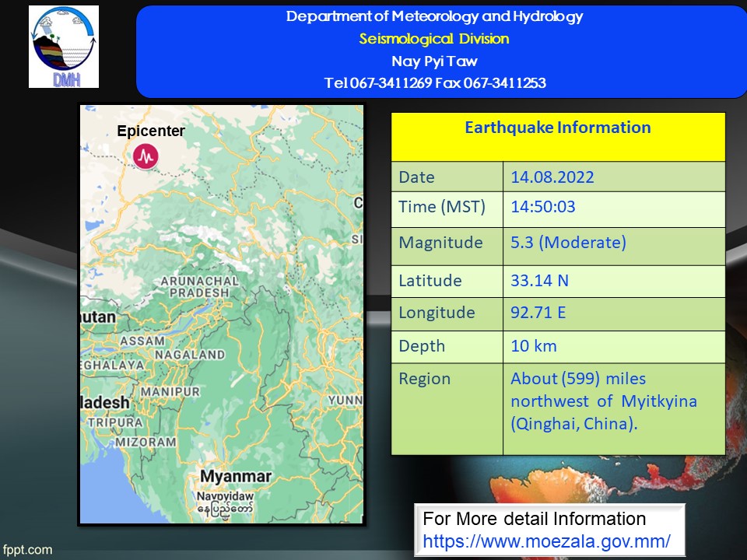Viewport: 747px width, 560px height.
Task: Click the Myanmar label on the map
Action: [x=236, y=476]
